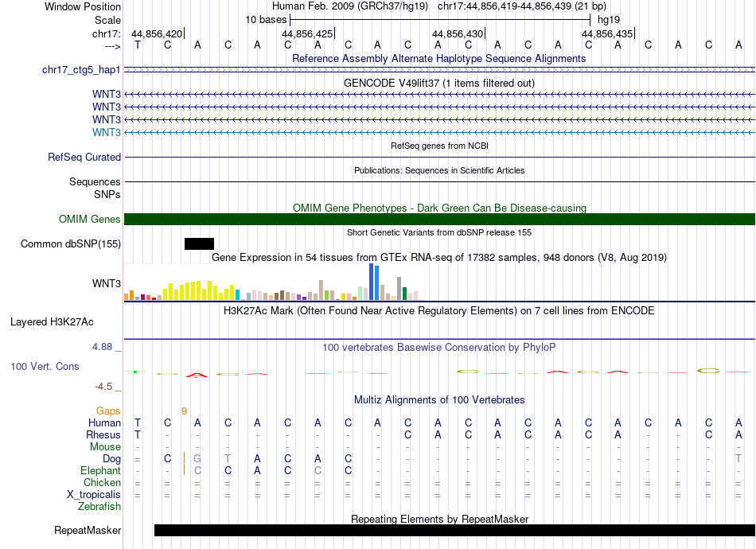Click the RefSeq genes from NCBI title
The width and height of the screenshot is (756, 549).
[x=440, y=146]
